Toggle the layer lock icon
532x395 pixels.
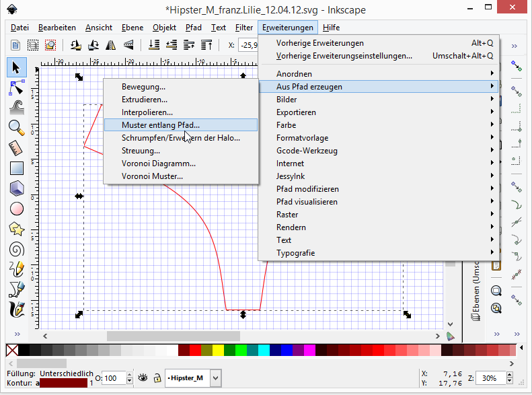pos(157,378)
